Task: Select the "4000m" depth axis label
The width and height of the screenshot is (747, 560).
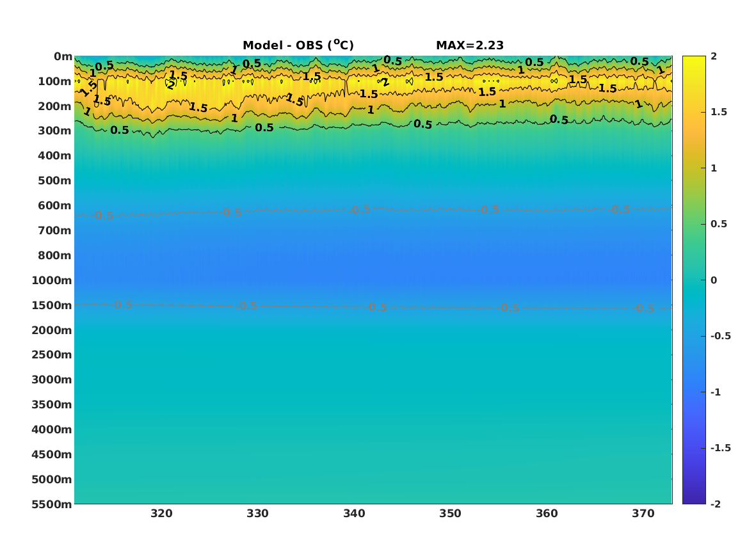Action: 51,429
